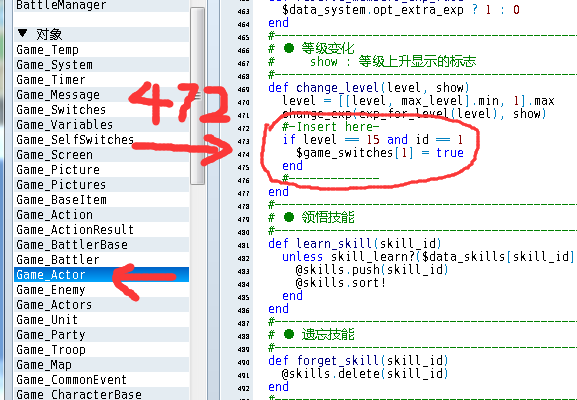Collapse the 对象 section triangle
Image resolution: width=577 pixels, height=400 pixels.
coord(22,33)
